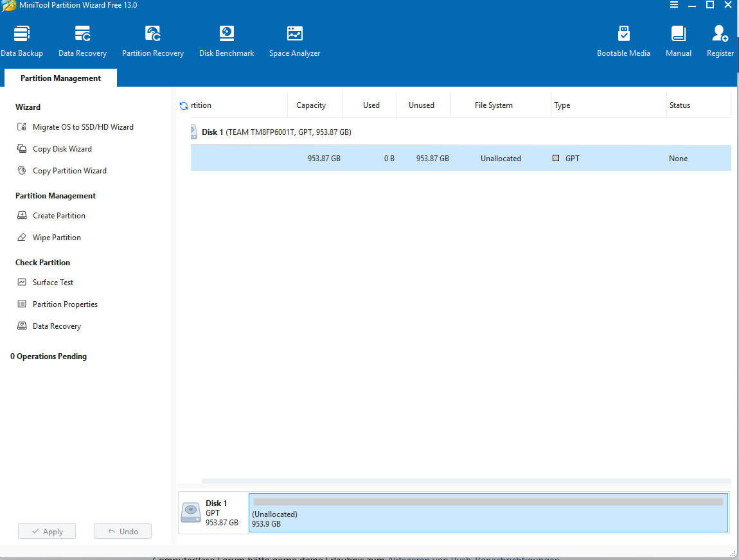Select the Unallocated 953.87 GB partition row

(x=461, y=158)
